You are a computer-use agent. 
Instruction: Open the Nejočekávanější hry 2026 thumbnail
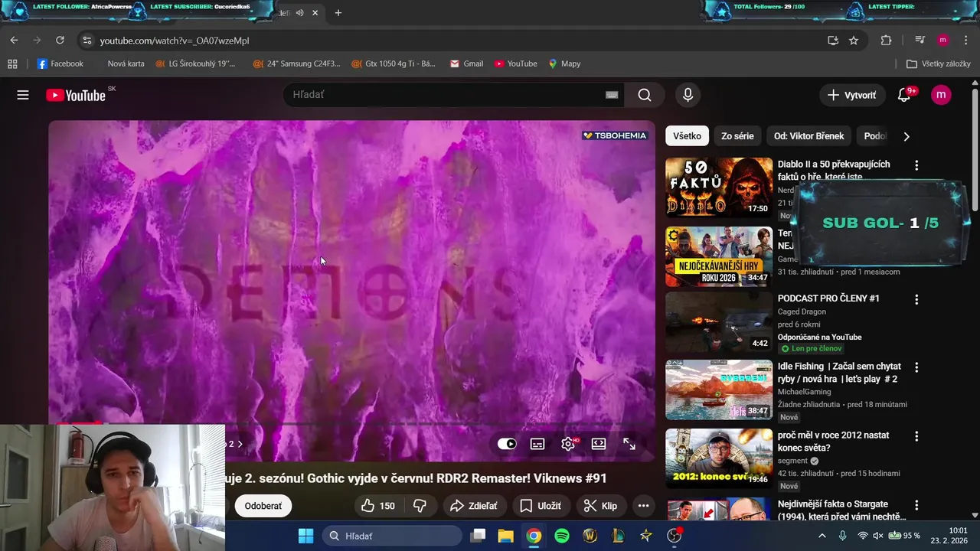coord(719,256)
